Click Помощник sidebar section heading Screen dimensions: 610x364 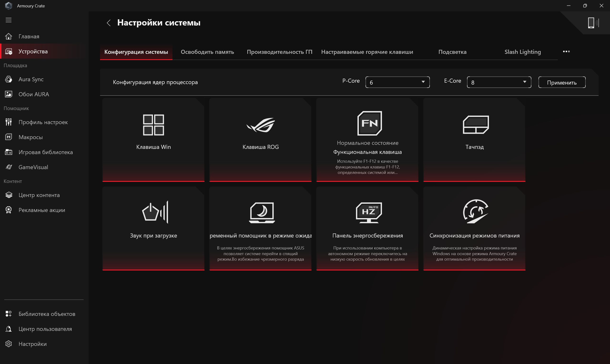click(x=16, y=108)
